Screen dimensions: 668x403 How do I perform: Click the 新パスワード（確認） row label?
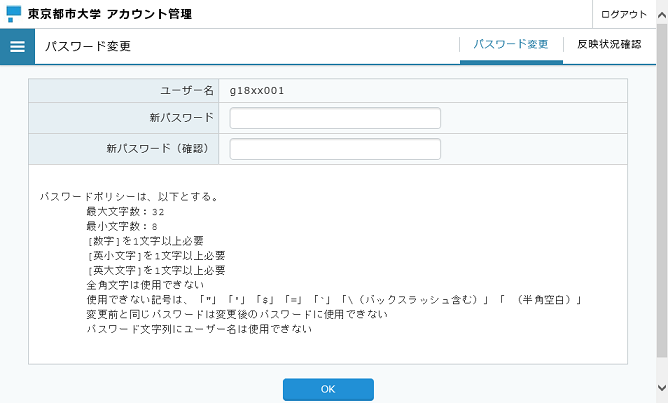158,148
